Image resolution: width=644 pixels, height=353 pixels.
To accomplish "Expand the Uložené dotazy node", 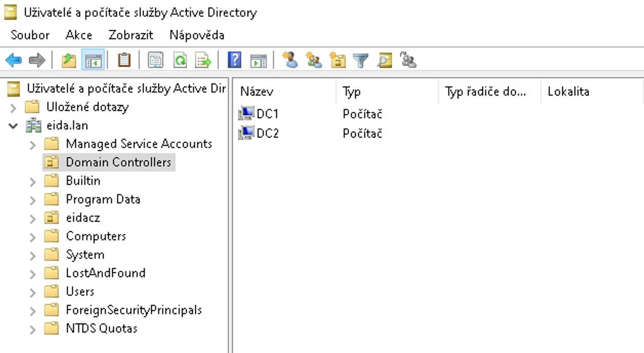I will (14, 108).
